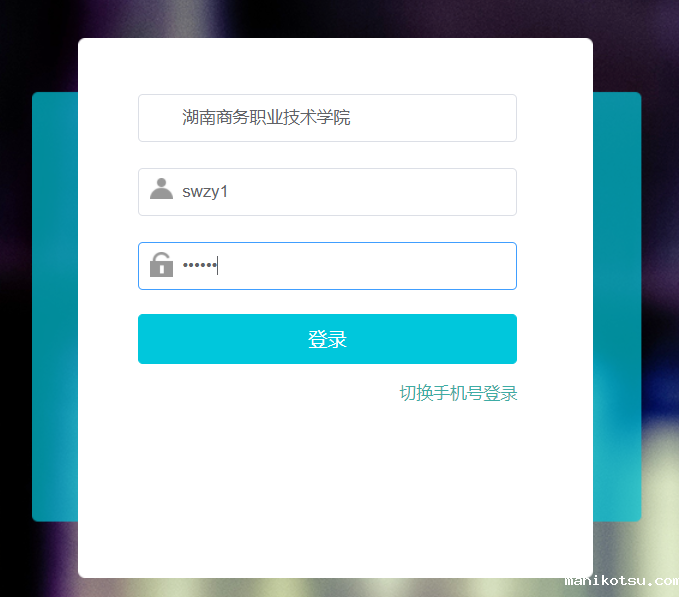Click the blinking text cursor in the password field

click(x=217, y=265)
